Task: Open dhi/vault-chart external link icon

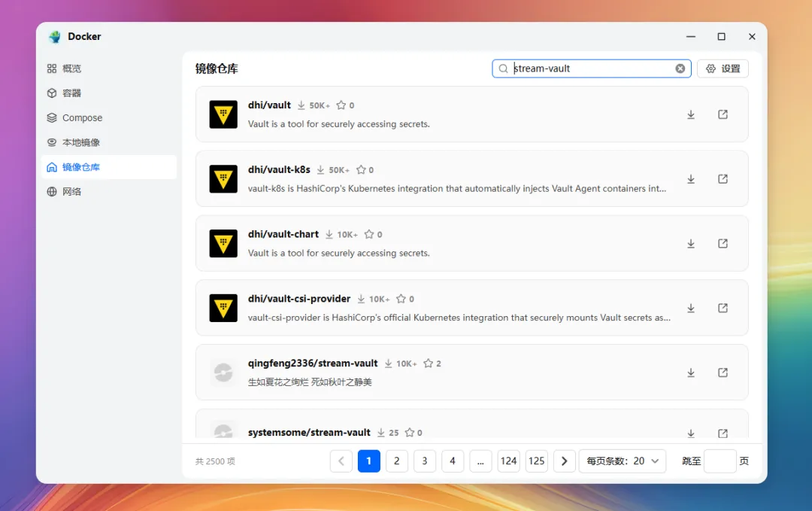Action: click(x=723, y=244)
